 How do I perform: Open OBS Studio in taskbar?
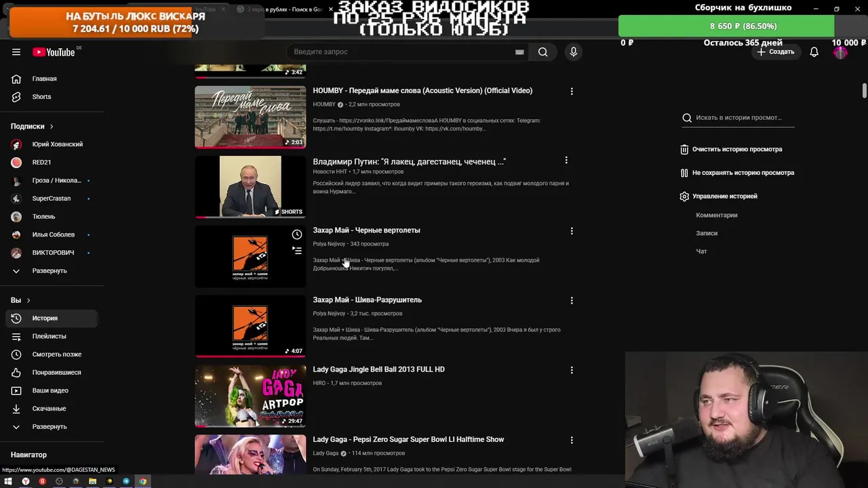pos(59,482)
